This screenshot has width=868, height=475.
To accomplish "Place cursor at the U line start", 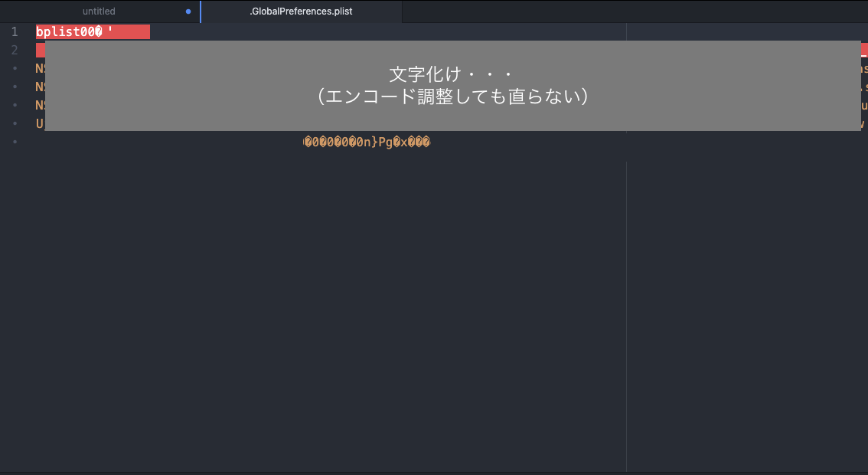I will [x=38, y=123].
